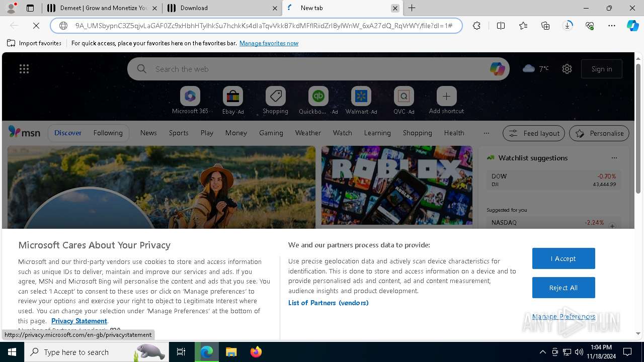Open the Shopping category in MSN nav
644x362 pixels.
point(418,133)
